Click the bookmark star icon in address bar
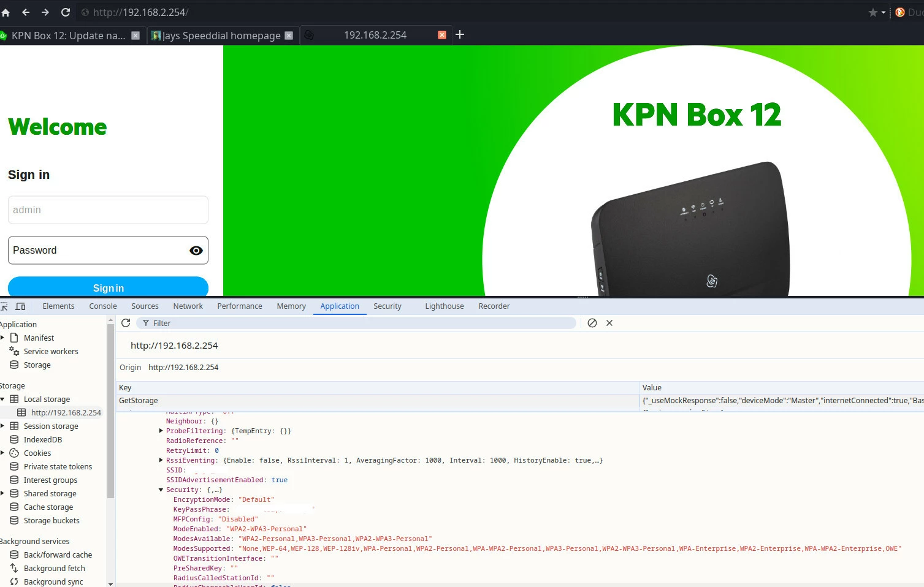 click(872, 12)
